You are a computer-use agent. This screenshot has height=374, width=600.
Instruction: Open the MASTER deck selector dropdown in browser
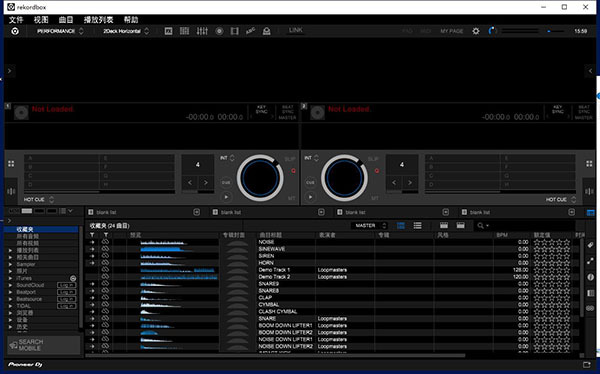pos(369,225)
